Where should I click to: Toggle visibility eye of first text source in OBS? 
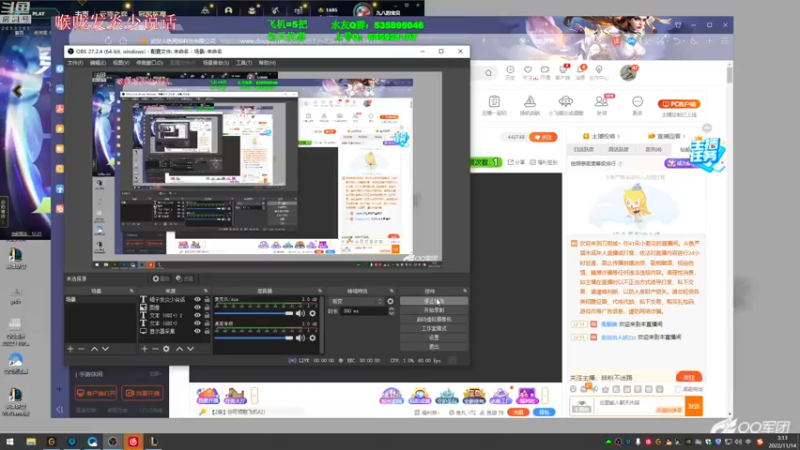pos(197,300)
